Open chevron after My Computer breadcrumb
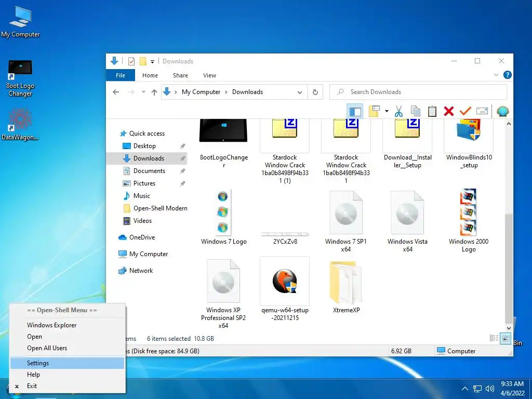Image resolution: width=532 pixels, height=399 pixels. click(x=227, y=92)
